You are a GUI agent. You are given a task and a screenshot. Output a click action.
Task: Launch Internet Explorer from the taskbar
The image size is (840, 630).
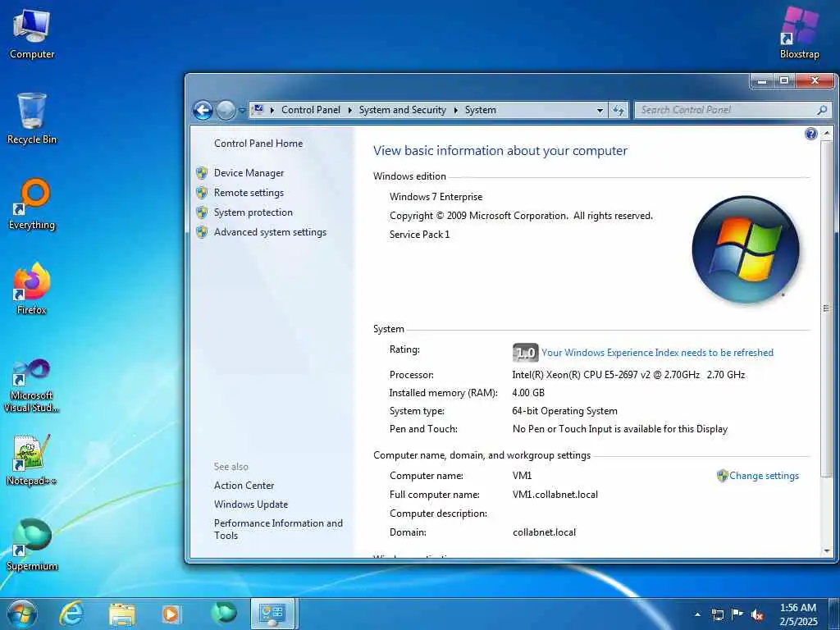[71, 614]
